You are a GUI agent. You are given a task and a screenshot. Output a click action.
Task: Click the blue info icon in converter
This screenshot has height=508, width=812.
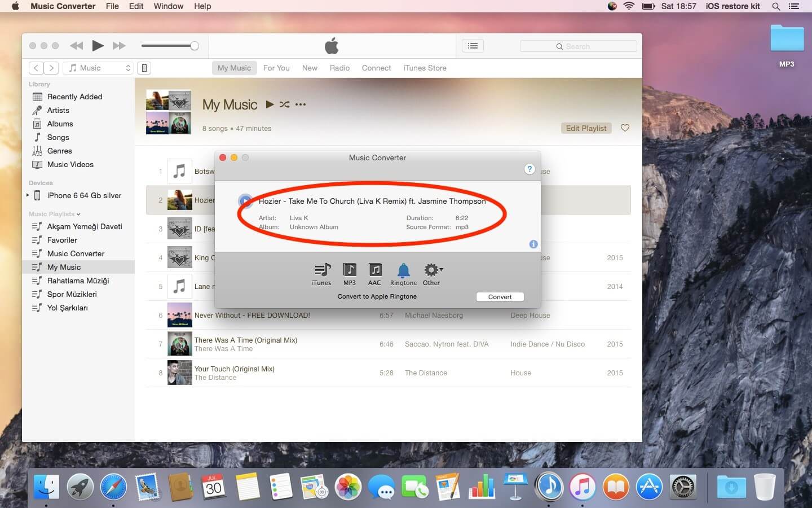click(x=533, y=244)
